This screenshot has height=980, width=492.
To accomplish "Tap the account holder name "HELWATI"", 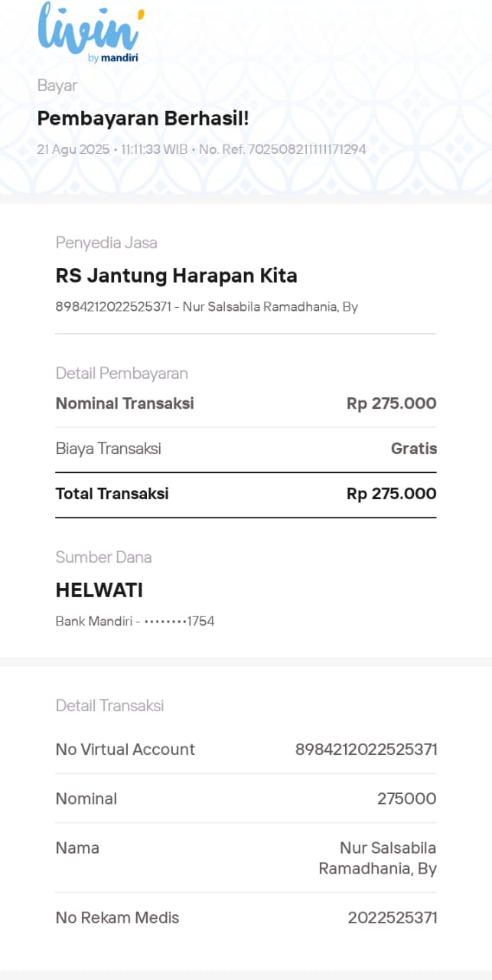I will click(99, 590).
